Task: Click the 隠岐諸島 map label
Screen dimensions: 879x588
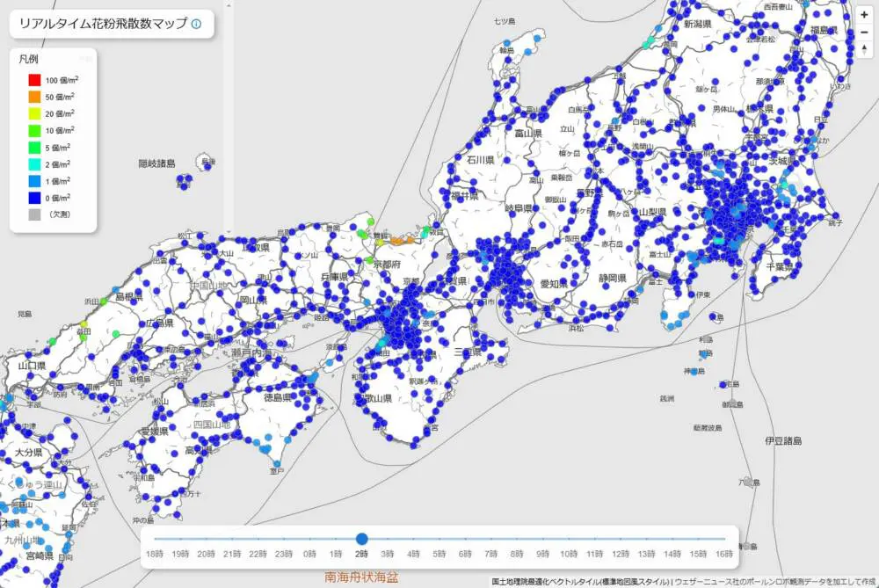Action: [x=157, y=163]
